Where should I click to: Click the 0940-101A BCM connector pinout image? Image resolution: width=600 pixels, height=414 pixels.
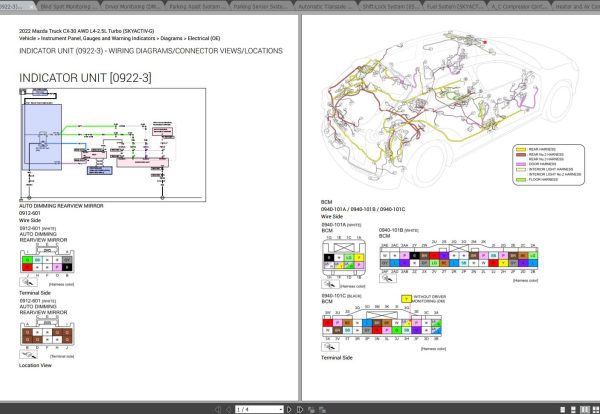(344, 256)
